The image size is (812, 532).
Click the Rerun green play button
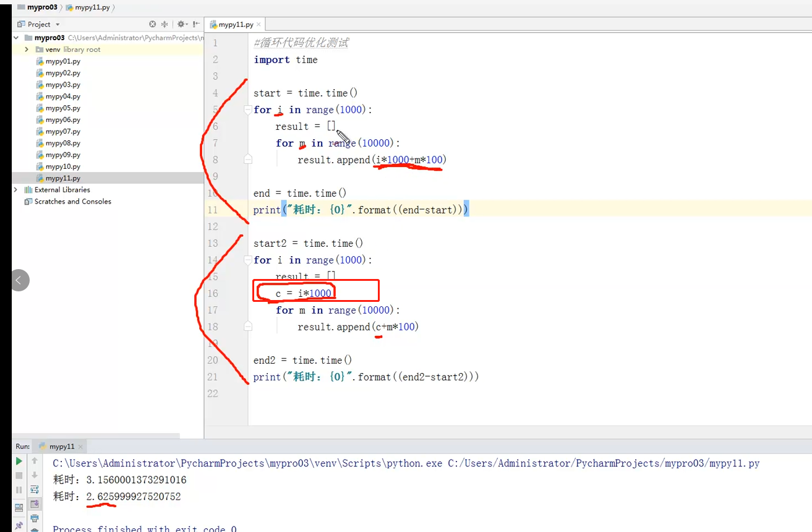click(19, 461)
